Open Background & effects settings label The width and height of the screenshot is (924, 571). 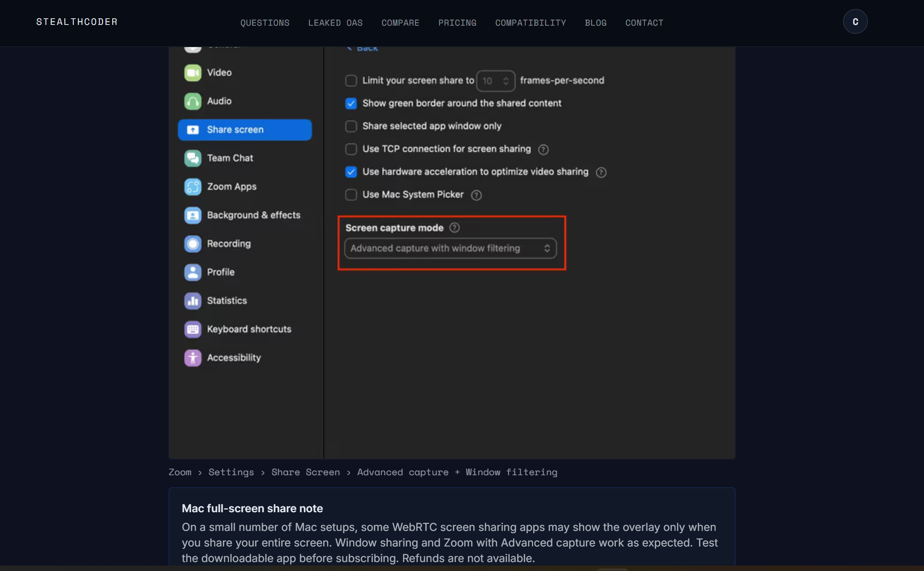pyautogui.click(x=253, y=215)
